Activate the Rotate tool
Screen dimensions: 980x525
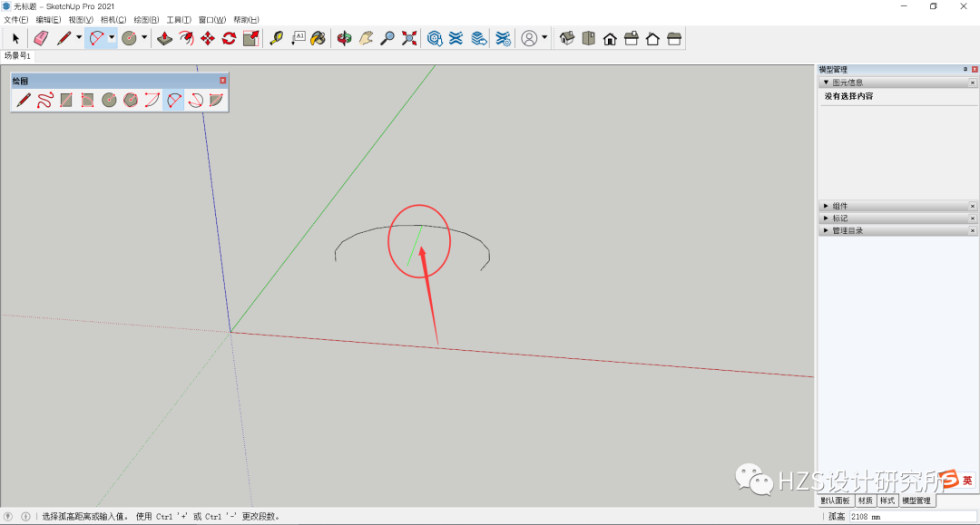click(x=230, y=37)
